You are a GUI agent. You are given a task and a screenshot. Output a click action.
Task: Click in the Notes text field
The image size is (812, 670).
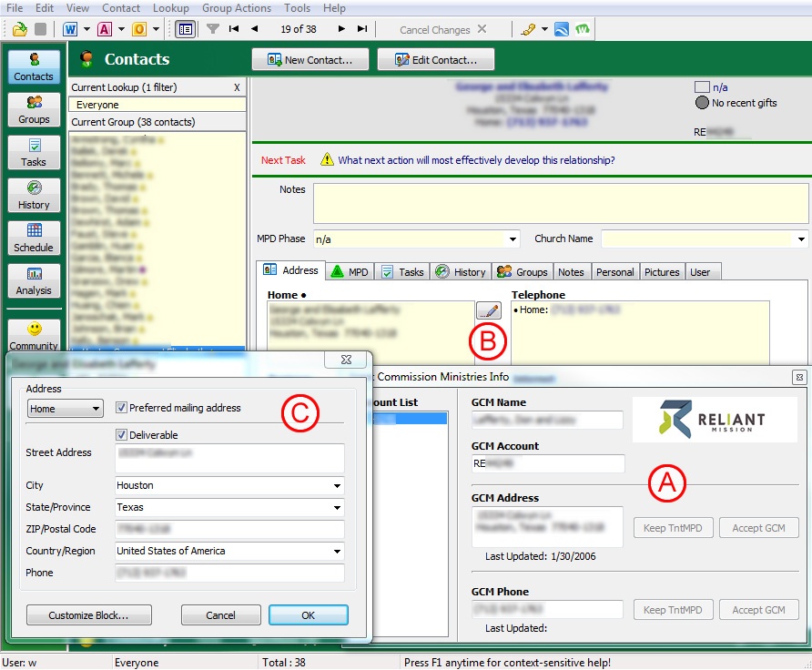560,203
